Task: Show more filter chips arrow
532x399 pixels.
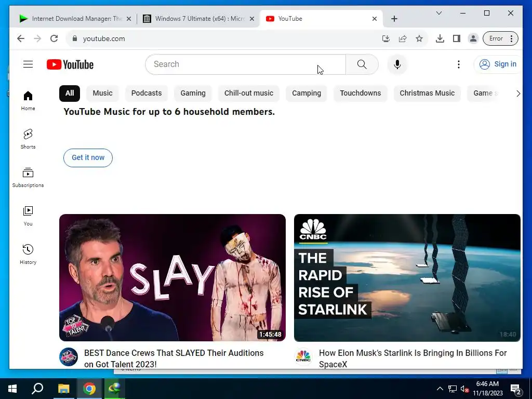Action: coord(518,94)
